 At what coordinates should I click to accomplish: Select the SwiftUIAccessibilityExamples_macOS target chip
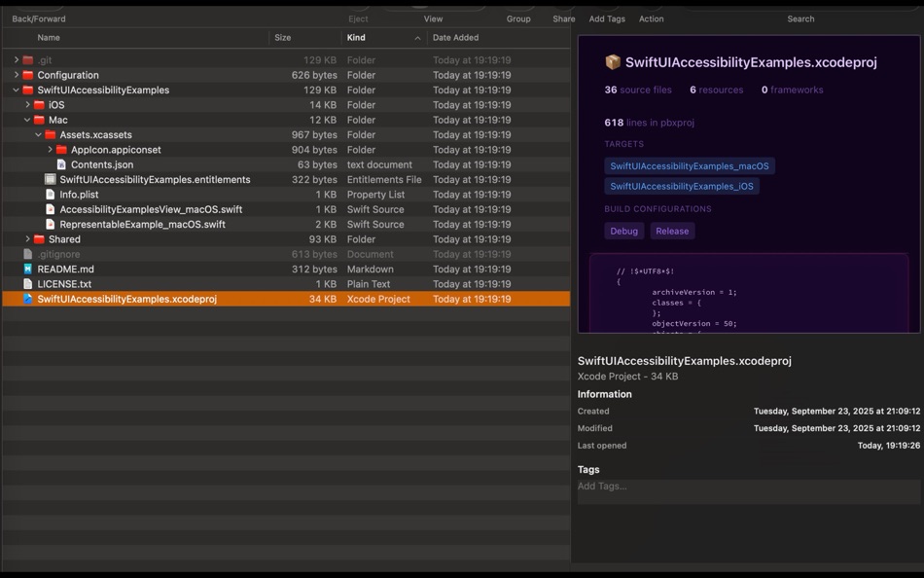coord(688,165)
